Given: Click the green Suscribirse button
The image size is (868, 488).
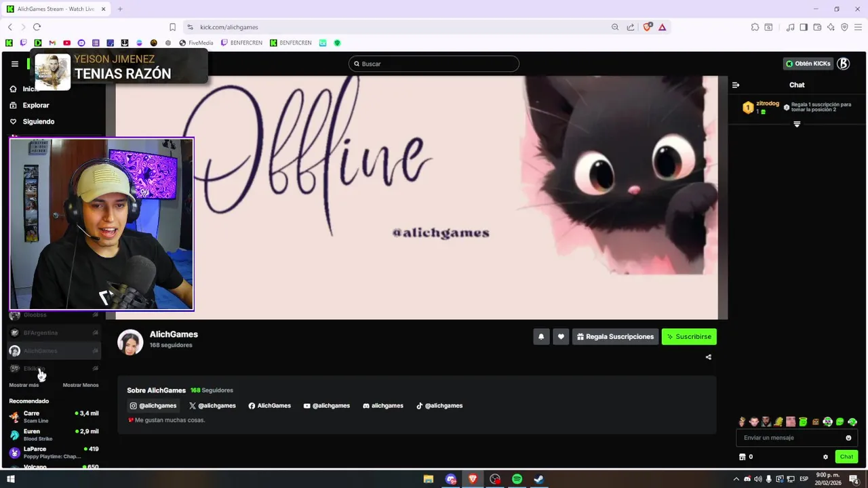Looking at the screenshot, I should tap(689, 337).
